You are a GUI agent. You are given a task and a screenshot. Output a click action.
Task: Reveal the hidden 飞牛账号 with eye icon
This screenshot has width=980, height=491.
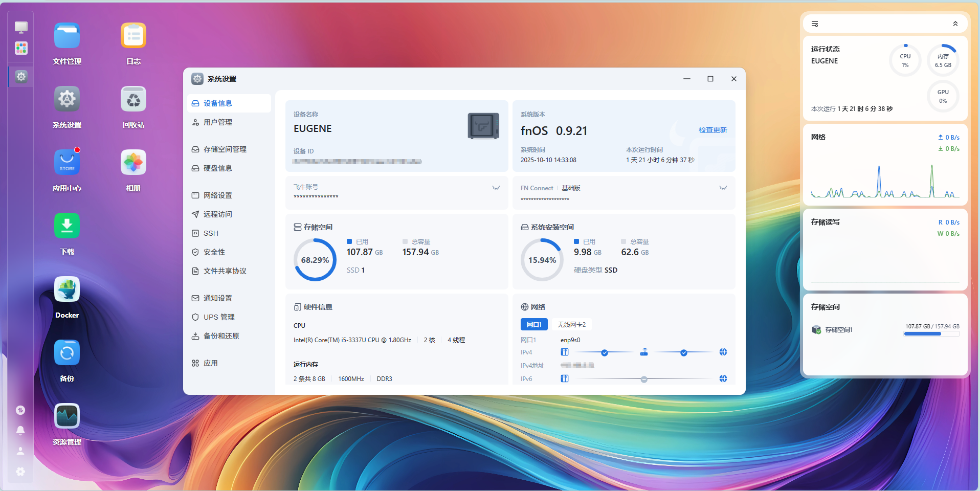[x=496, y=188]
